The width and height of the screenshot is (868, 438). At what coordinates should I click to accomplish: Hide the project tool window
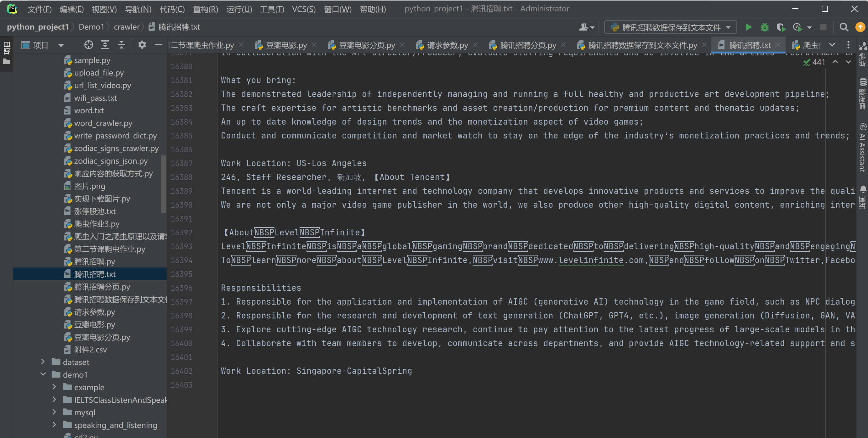click(158, 45)
